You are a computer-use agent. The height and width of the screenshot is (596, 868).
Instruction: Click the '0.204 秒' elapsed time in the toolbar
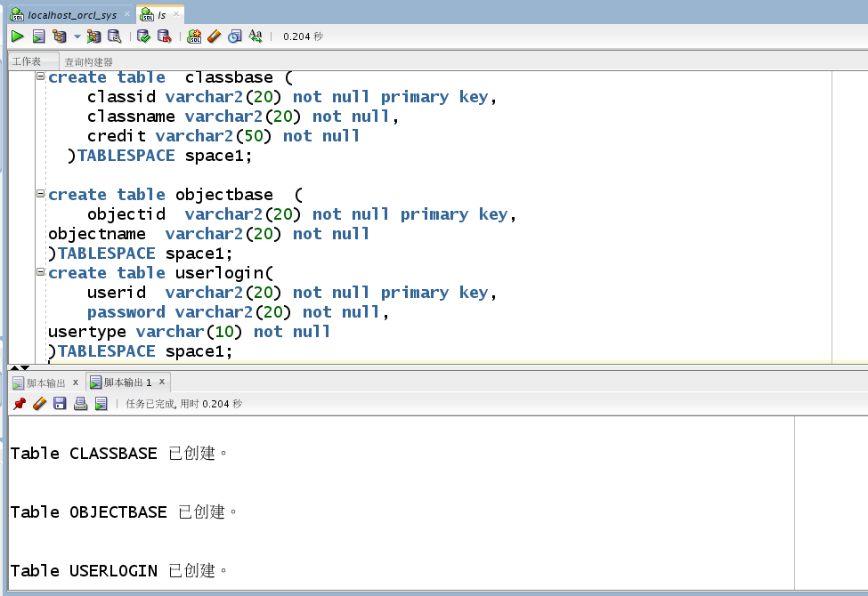(x=303, y=36)
